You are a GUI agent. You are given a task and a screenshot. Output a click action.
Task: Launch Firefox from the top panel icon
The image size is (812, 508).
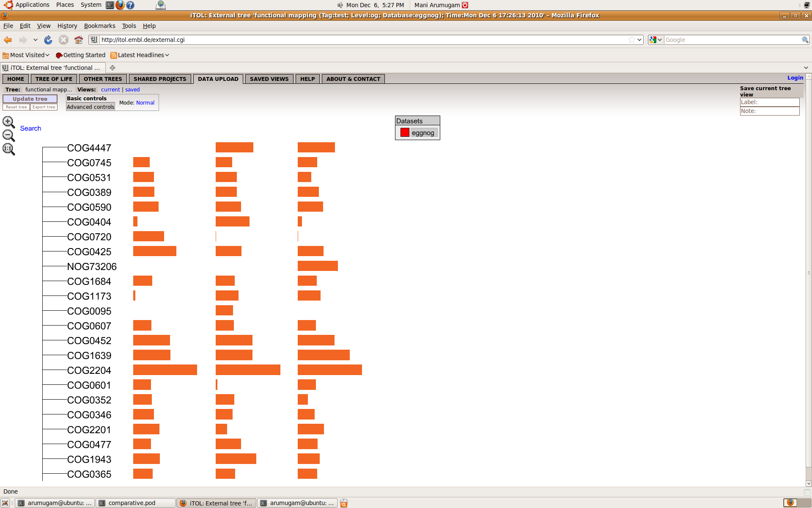coord(120,5)
